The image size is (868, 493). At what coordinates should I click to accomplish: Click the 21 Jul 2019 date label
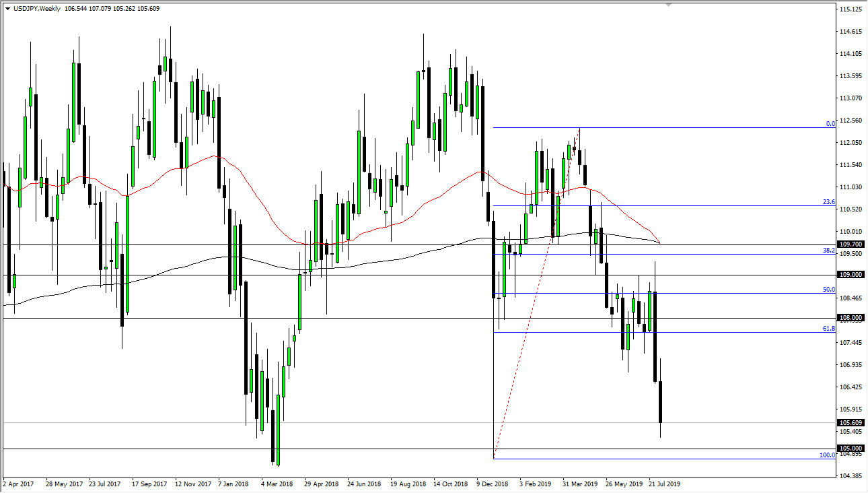665,484
